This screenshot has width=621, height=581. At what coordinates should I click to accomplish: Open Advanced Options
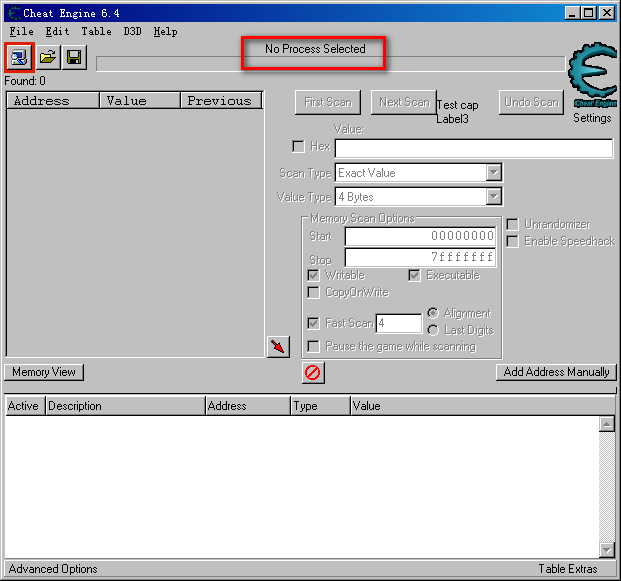click(x=53, y=569)
